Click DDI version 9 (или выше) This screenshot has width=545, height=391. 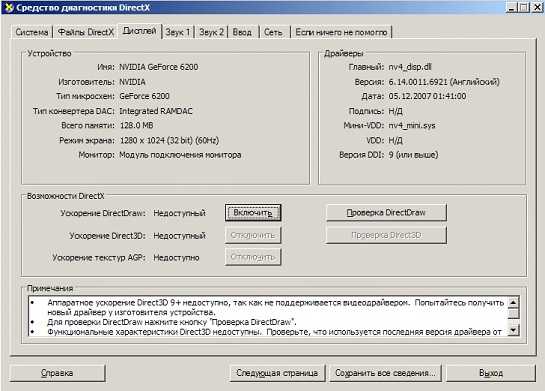point(413,155)
